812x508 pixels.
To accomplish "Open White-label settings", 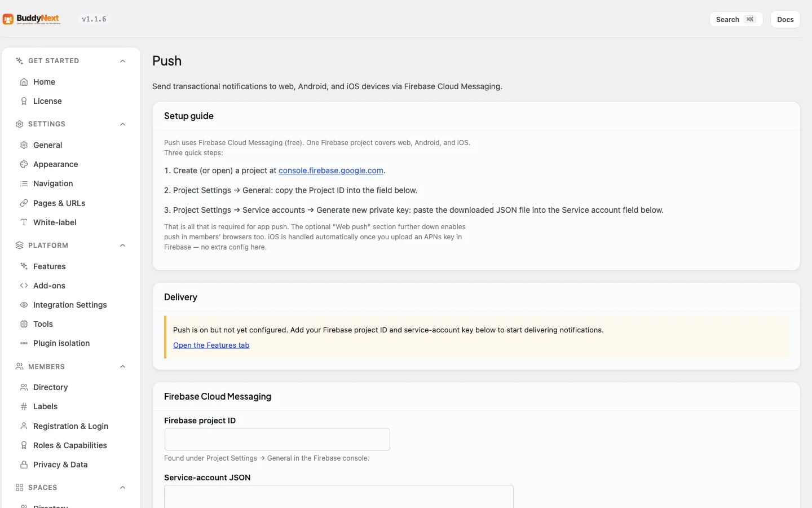I will 71,222.
